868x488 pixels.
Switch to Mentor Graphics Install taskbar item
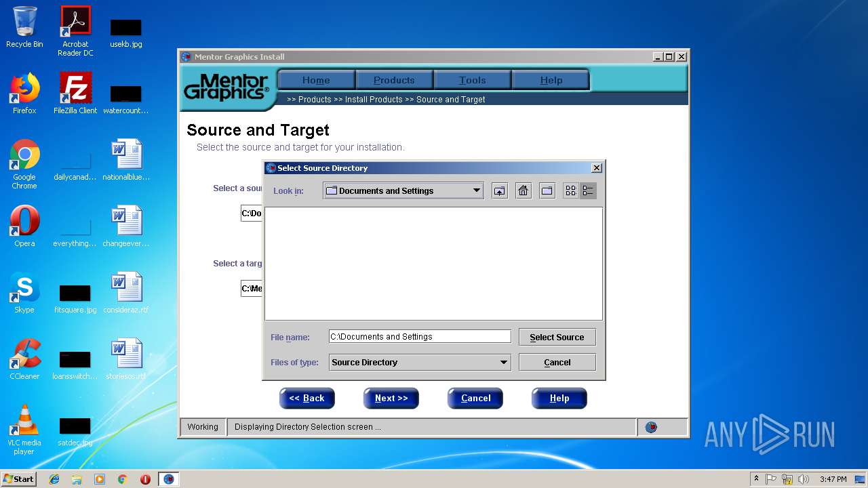click(169, 479)
